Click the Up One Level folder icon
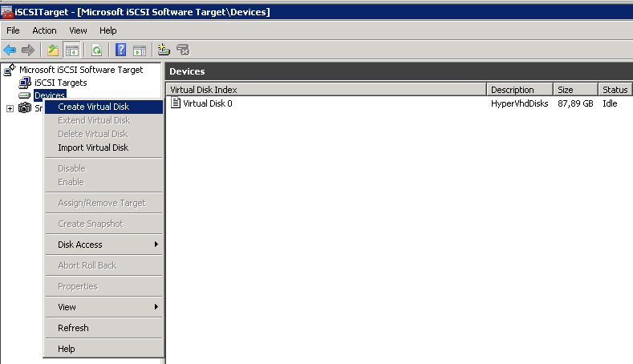Screen dimensions: 633x364 (53, 50)
